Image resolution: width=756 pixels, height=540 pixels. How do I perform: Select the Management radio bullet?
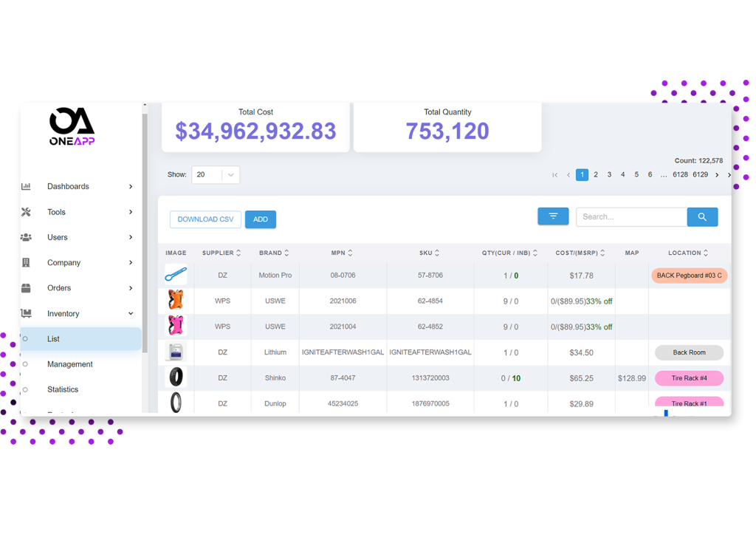[24, 364]
